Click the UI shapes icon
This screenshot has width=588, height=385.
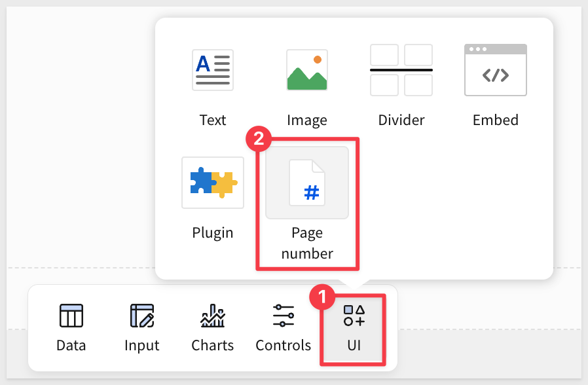click(x=354, y=316)
